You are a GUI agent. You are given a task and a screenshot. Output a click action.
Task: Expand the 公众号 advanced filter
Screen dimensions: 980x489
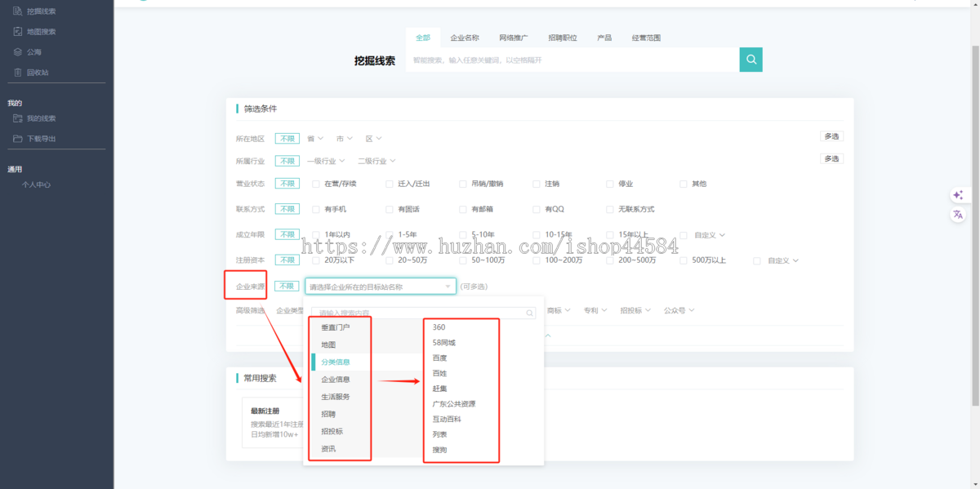[679, 311]
